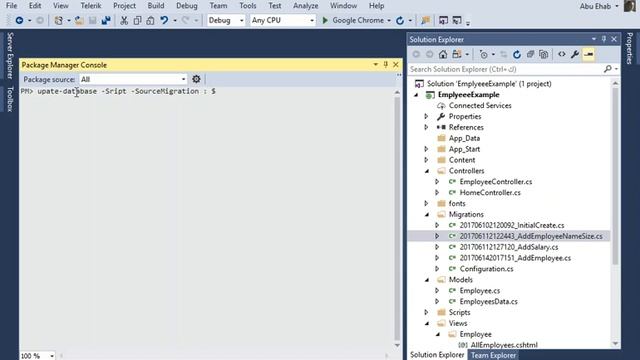Viewport: 640px width, 360px height.
Task: Pin the Package Manager Console window
Action: pyautogui.click(x=386, y=64)
